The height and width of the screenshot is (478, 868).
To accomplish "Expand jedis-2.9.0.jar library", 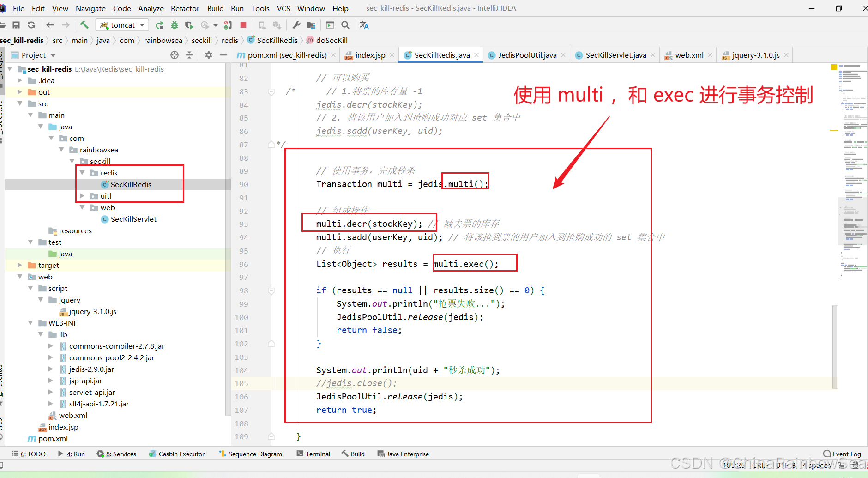I will (51, 369).
